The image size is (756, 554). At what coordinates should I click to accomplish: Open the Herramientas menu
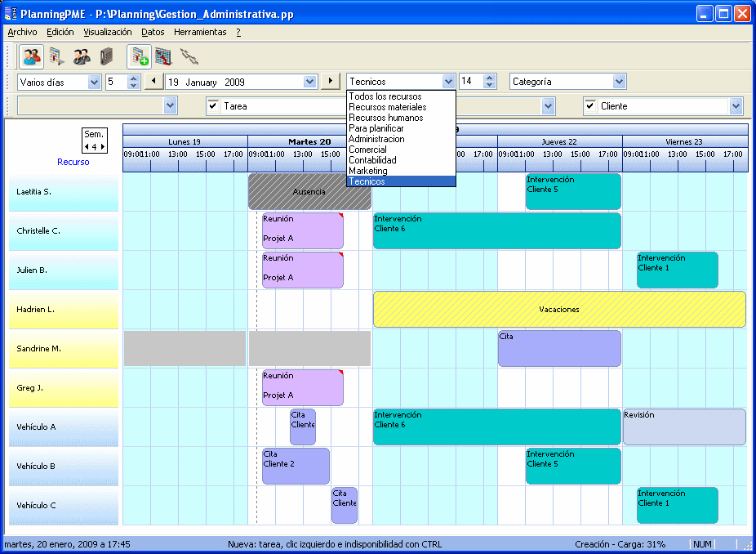click(x=200, y=32)
